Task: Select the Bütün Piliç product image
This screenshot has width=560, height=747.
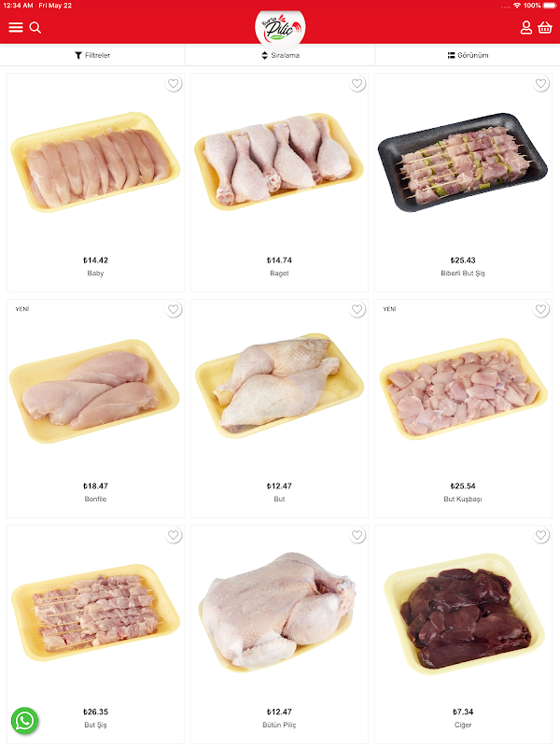Action: [279, 612]
